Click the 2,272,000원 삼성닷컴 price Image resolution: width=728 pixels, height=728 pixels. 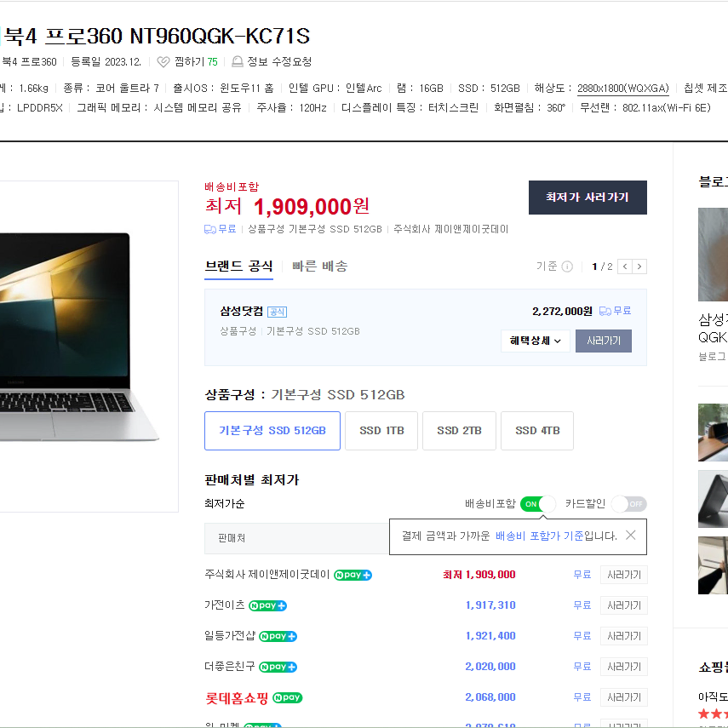(x=562, y=311)
